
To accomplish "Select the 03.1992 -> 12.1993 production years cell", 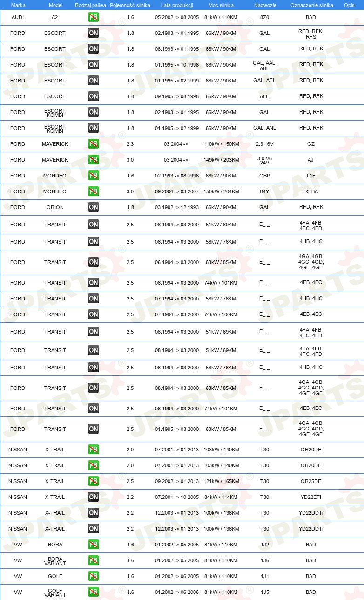I will pos(177,207).
